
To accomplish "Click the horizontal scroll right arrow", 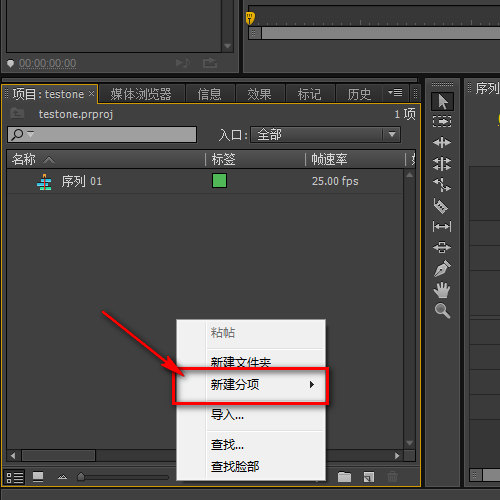I will tap(397, 455).
